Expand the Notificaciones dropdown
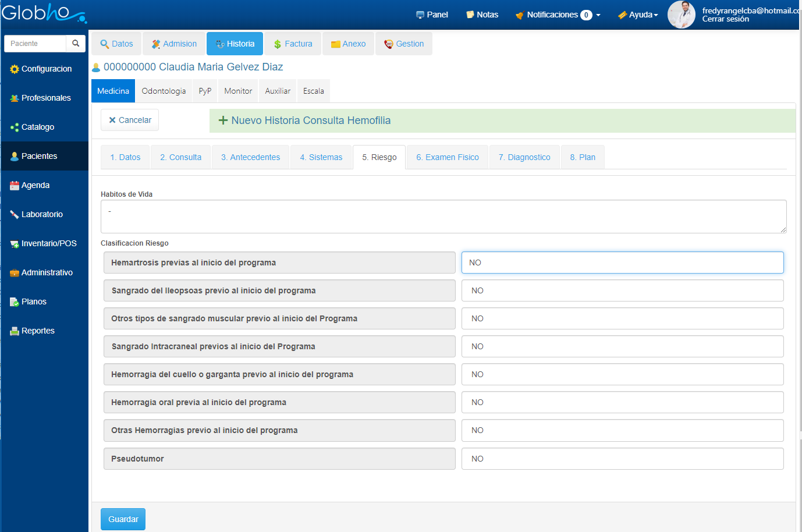 (558, 15)
